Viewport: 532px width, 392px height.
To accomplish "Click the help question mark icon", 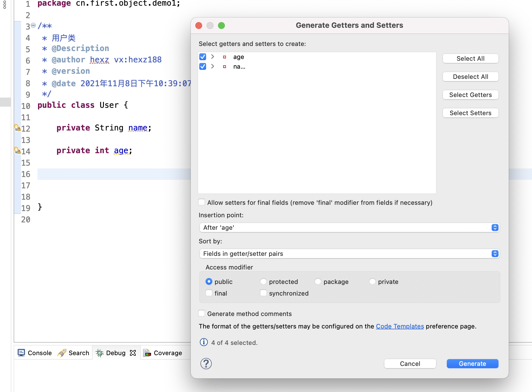I will click(x=206, y=363).
